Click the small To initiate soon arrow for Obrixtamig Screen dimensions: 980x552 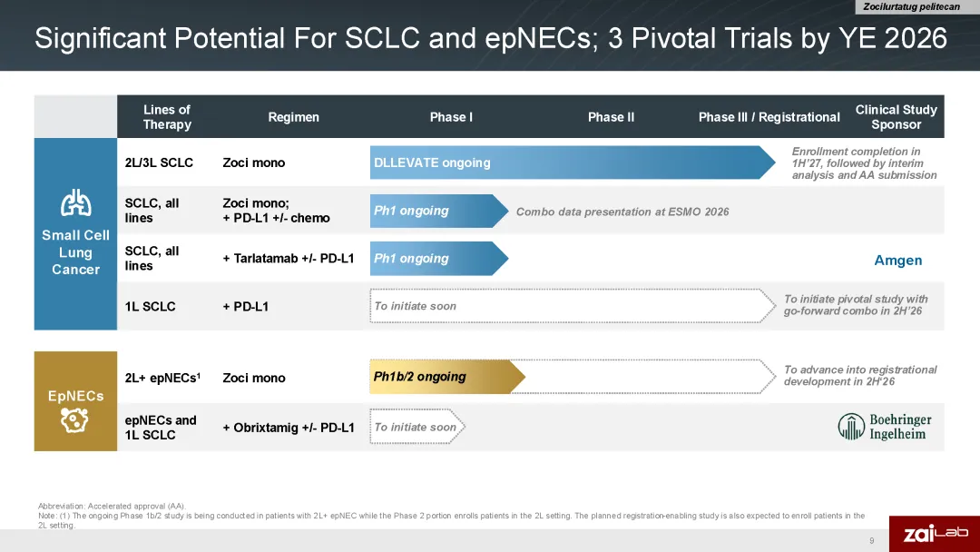417,427
